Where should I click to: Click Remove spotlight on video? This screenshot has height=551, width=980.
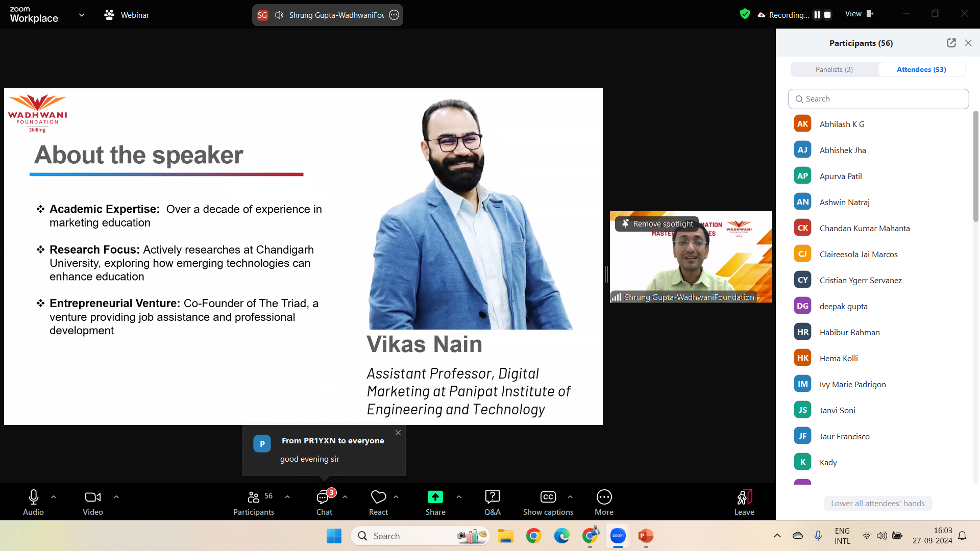657,223
